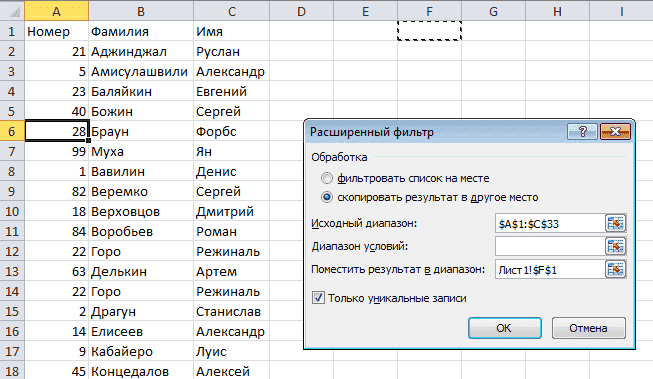This screenshot has height=379, width=653.
Task: Select column D header
Action: (x=302, y=11)
